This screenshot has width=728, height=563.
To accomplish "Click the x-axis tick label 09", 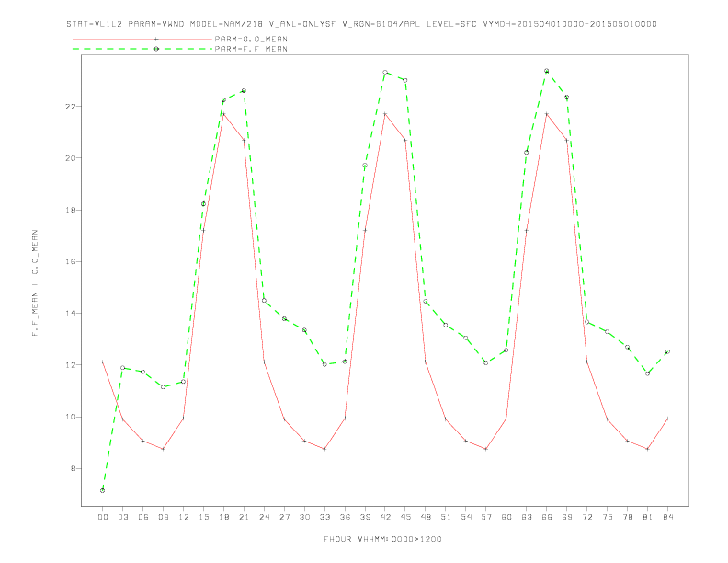I will (x=164, y=517).
